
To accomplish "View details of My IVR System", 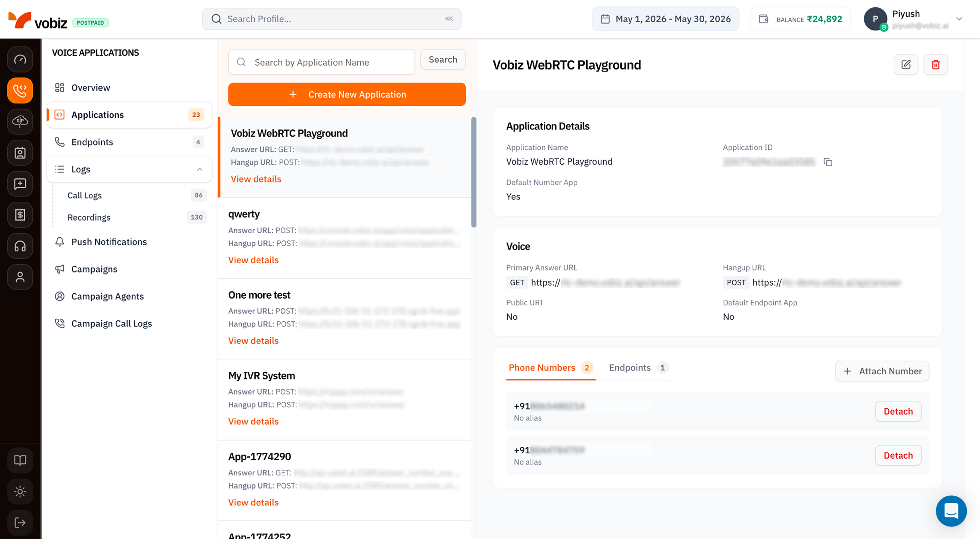I will (x=253, y=422).
